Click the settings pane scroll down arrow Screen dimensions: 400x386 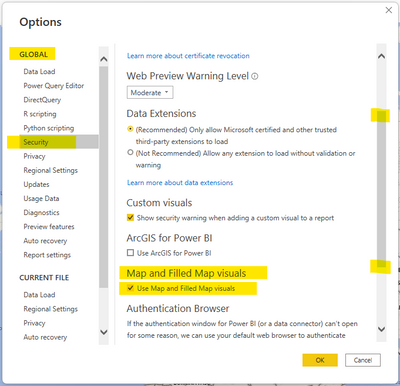[382, 329]
